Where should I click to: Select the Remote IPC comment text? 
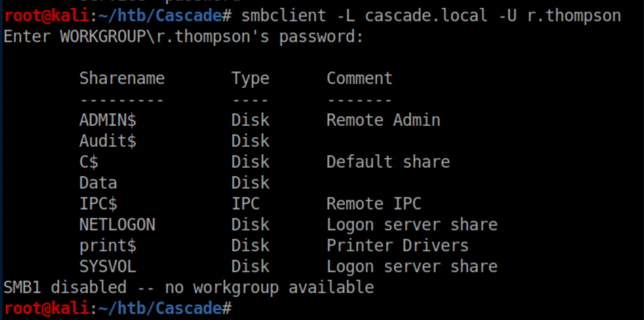point(373,203)
